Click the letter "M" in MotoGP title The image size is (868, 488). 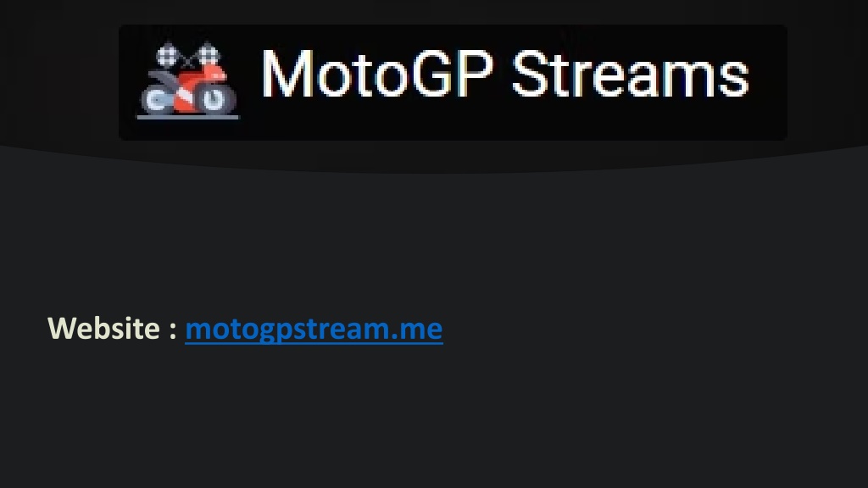tap(287, 74)
